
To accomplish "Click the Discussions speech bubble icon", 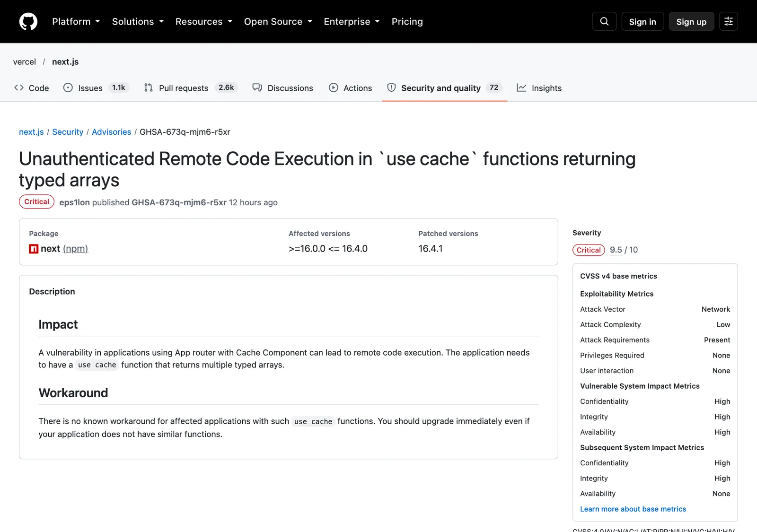I will pyautogui.click(x=257, y=87).
